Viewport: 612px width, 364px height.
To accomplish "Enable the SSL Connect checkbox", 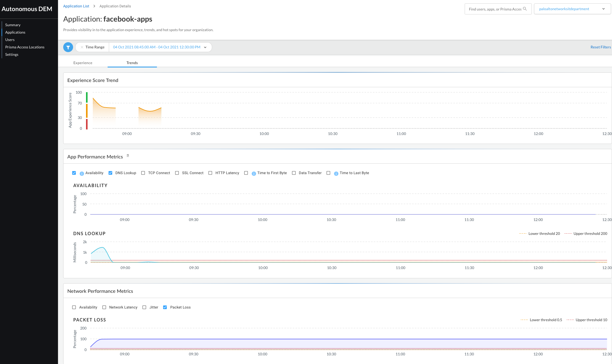I will 177,173.
